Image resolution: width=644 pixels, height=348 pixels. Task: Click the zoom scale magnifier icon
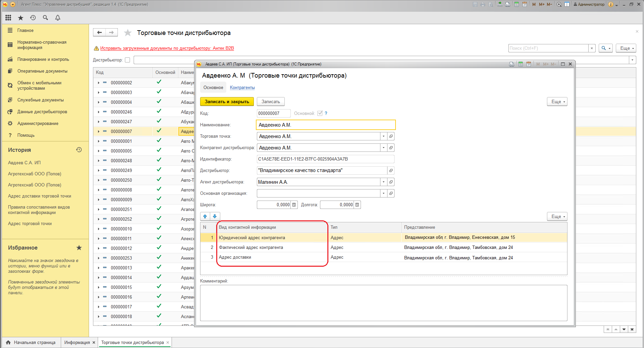click(x=559, y=4)
